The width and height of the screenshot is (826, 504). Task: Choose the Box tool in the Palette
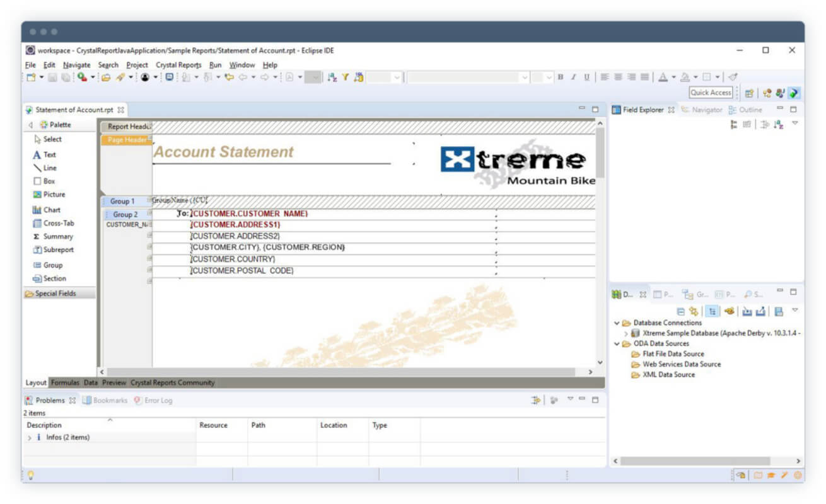(x=44, y=181)
